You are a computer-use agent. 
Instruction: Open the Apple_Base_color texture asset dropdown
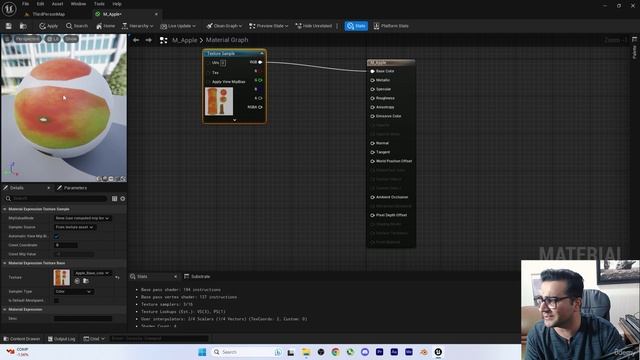point(92,273)
